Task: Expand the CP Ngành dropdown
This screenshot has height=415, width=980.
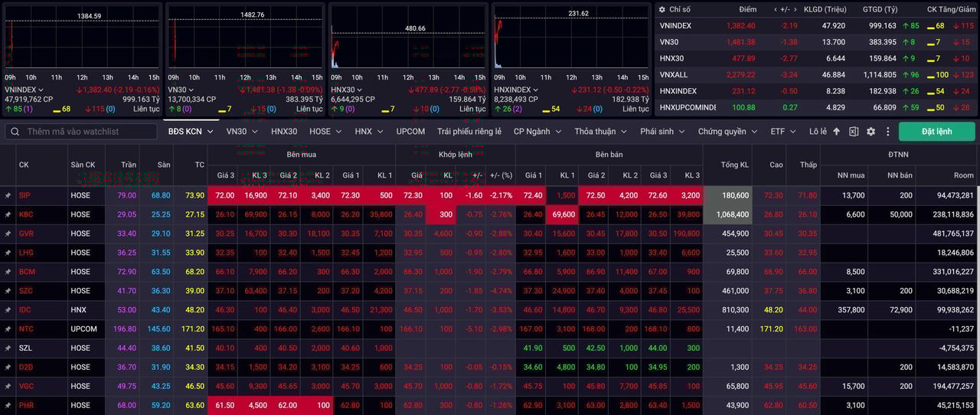Action: [537, 132]
